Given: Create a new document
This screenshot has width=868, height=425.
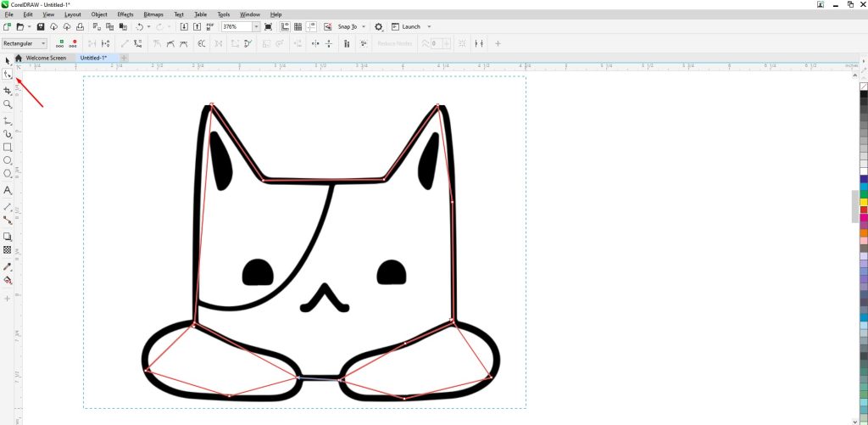Looking at the screenshot, I should (7, 26).
